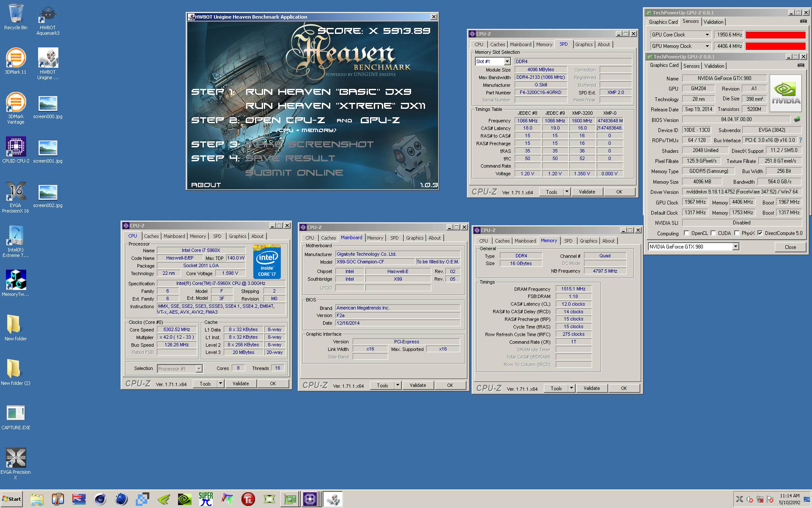
Task: Toggle the CUDA checkbox in GPU-Z
Action: pyautogui.click(x=713, y=233)
